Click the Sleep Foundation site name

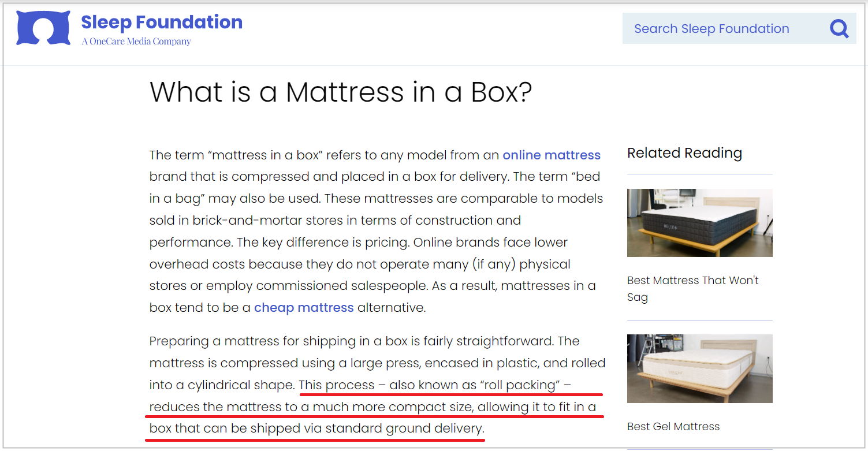[162, 22]
